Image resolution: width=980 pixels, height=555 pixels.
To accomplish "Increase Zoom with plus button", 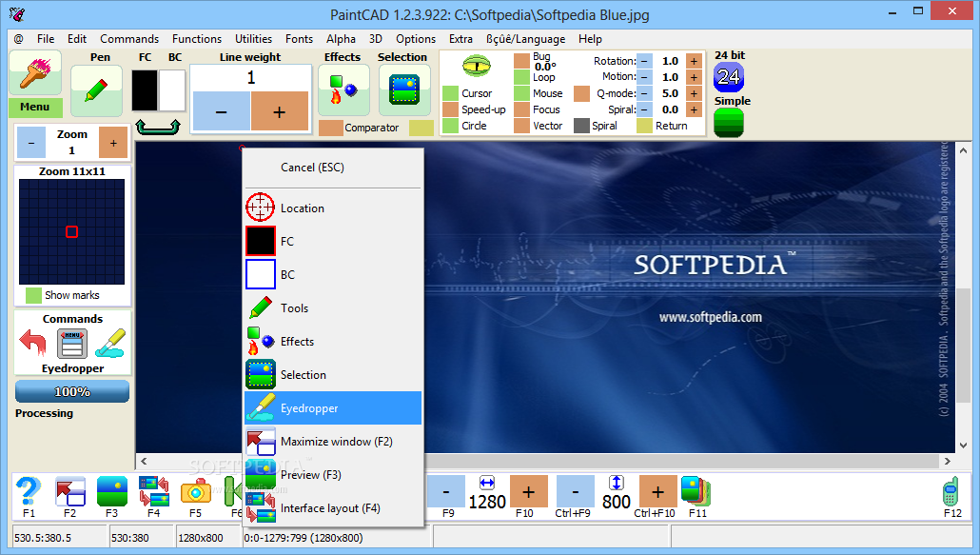I will coord(113,143).
